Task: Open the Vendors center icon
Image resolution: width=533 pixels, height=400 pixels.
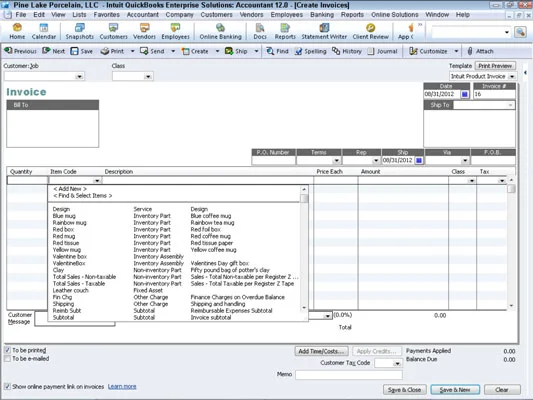Action: [x=144, y=31]
